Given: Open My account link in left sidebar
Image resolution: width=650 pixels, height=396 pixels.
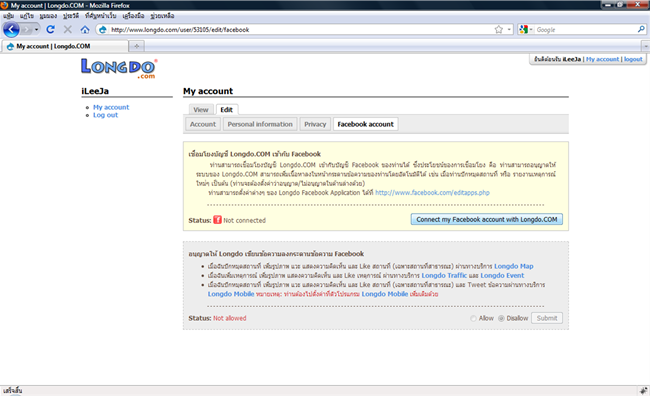Looking at the screenshot, I should click(x=111, y=107).
